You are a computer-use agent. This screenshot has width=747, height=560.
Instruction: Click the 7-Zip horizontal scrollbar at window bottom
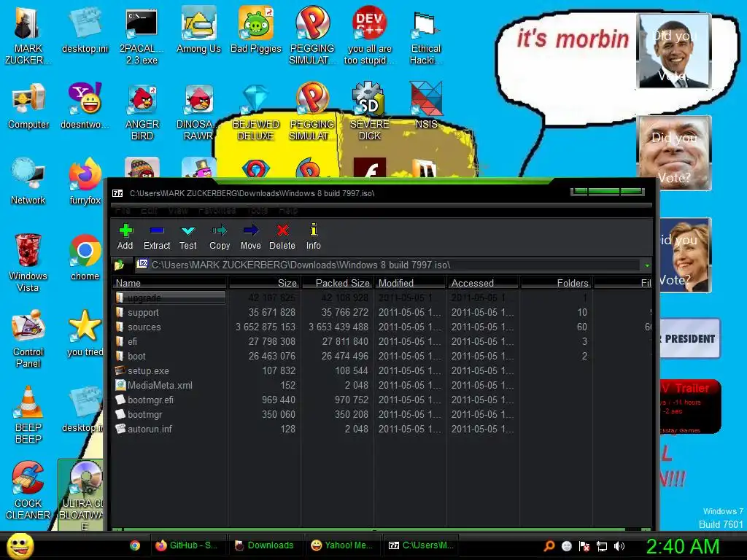[374, 529]
